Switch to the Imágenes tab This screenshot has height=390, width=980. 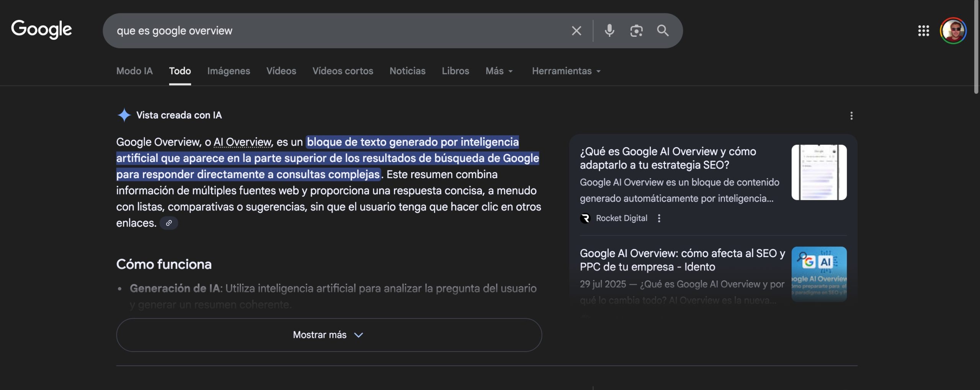[x=229, y=71]
